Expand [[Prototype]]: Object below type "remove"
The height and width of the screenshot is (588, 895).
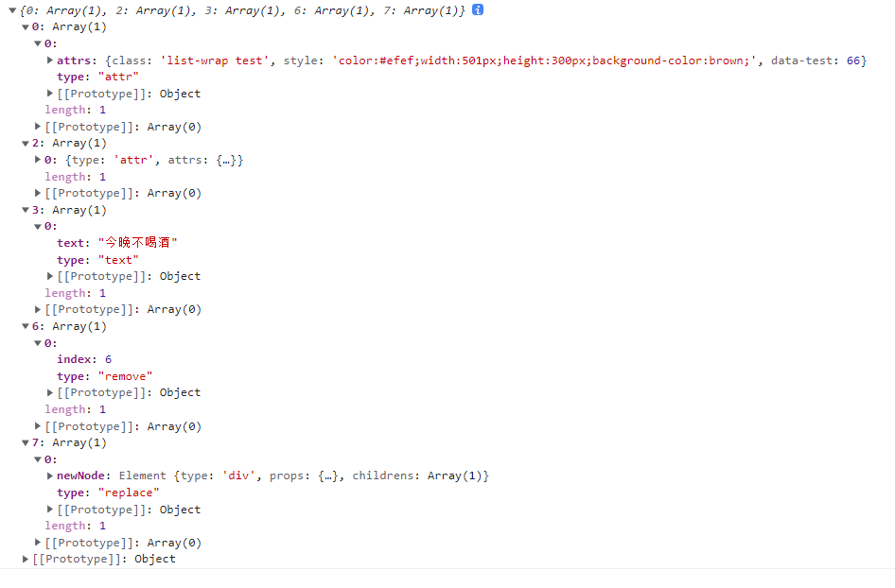pos(50,392)
